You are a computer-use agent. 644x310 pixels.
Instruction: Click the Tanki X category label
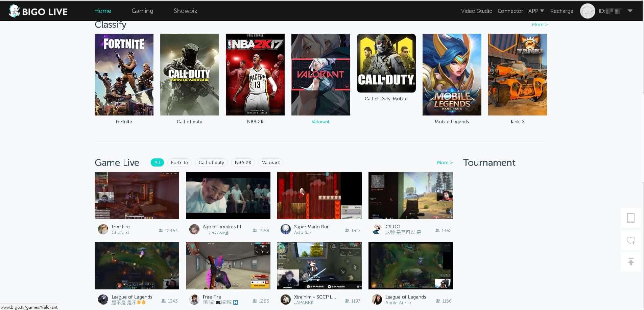pyautogui.click(x=517, y=122)
